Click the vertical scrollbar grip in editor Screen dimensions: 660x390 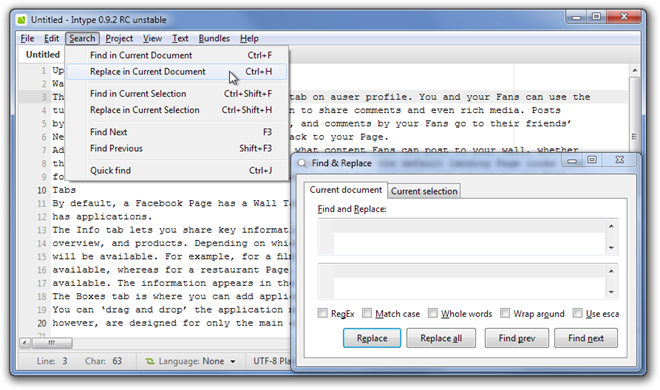point(634,137)
